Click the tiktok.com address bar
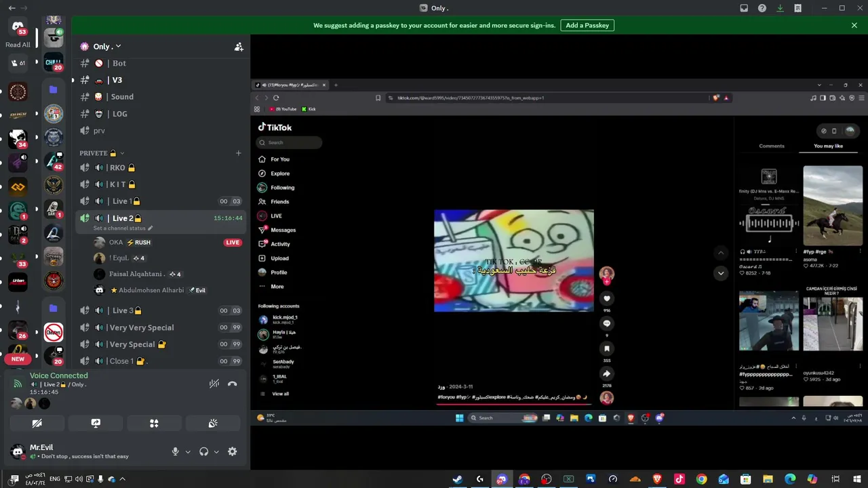This screenshot has height=488, width=868. pos(549,98)
